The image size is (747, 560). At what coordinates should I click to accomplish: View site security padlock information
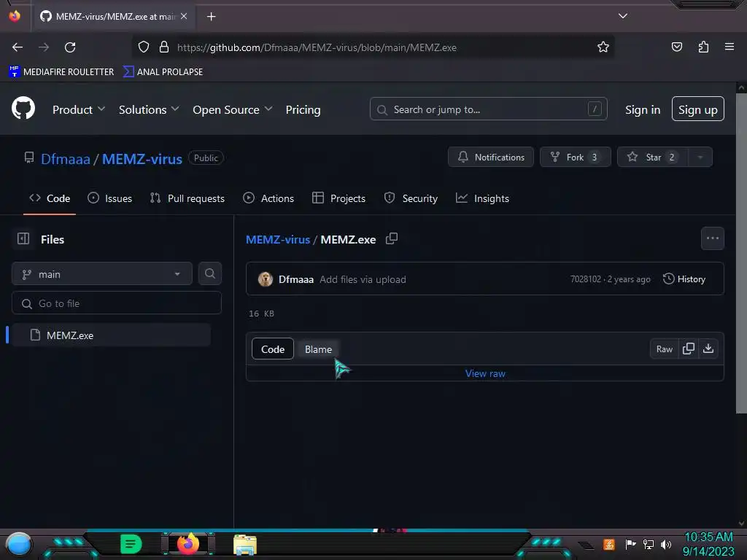164,47
